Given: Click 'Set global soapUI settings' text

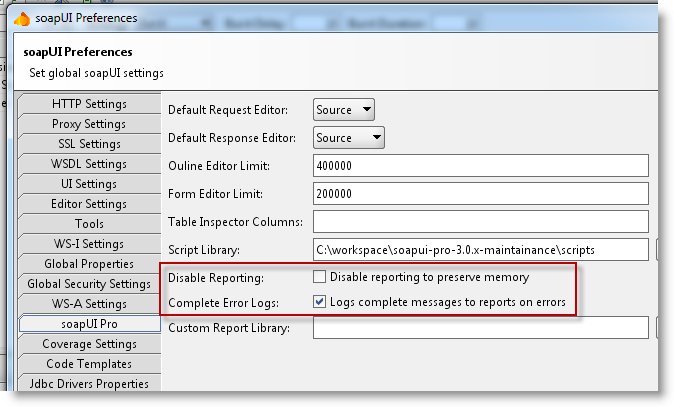Looking at the screenshot, I should [x=96, y=73].
